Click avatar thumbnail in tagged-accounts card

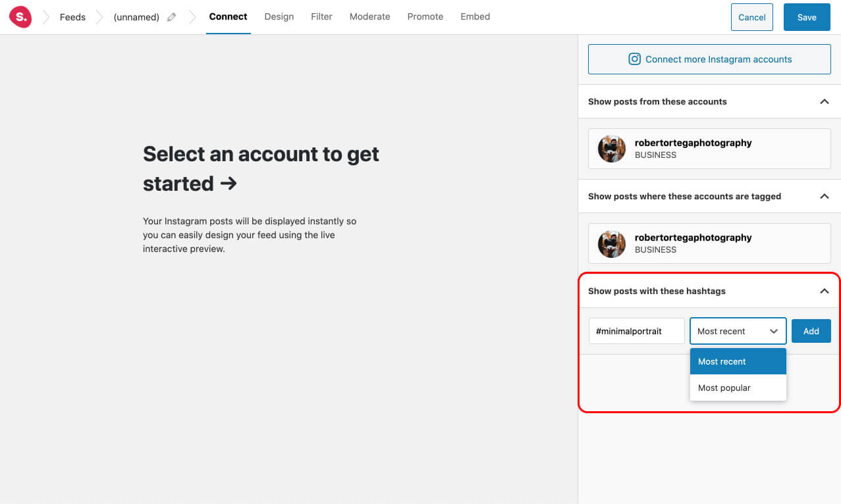coord(612,243)
